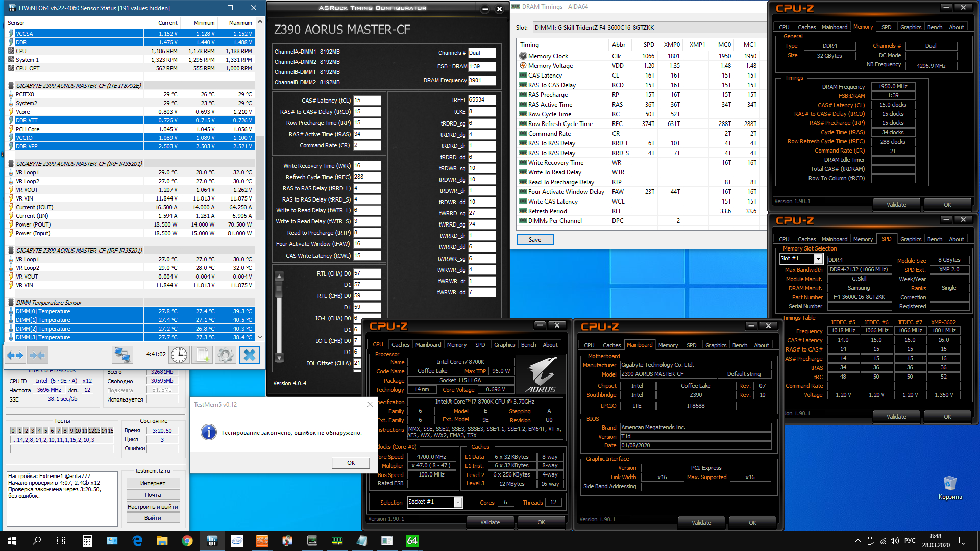
Task: Expand the Socket #1 selection dropdown
Action: pos(458,503)
